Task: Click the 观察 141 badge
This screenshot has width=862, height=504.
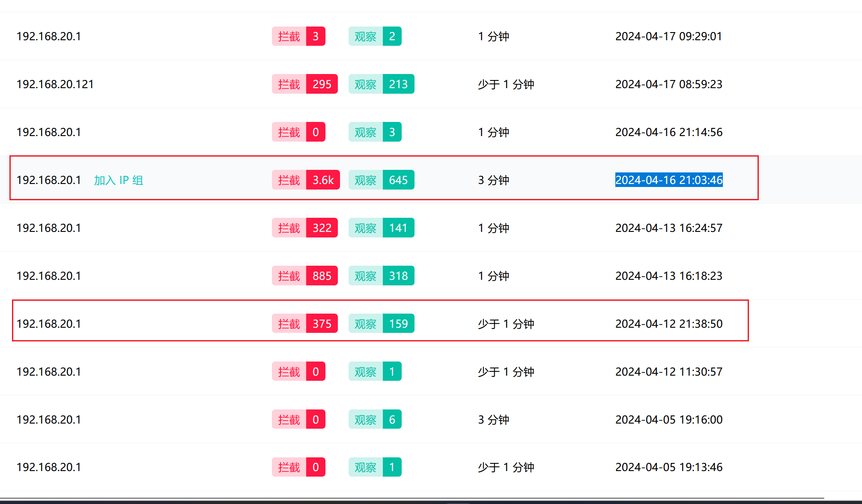Action: (381, 228)
